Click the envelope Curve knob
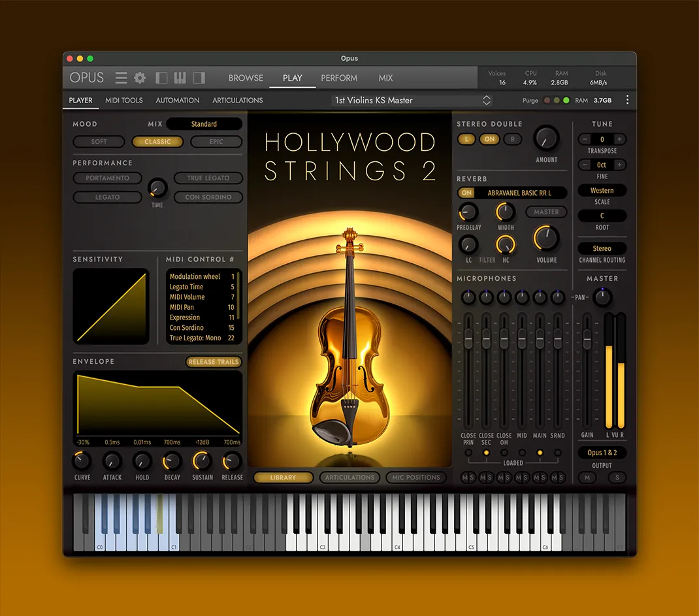The image size is (699, 616). [82, 461]
